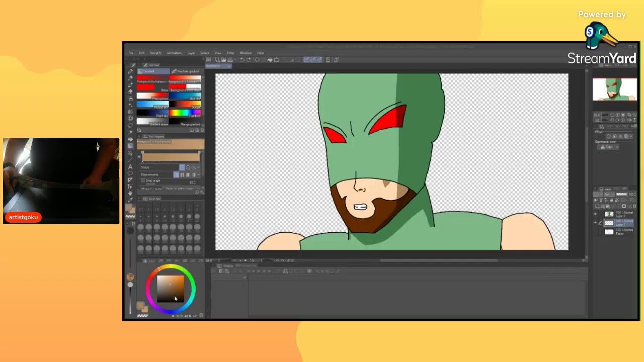Screen dimensions: 644x362
Task: Select first Edge process option button
Action: [x=176, y=174]
